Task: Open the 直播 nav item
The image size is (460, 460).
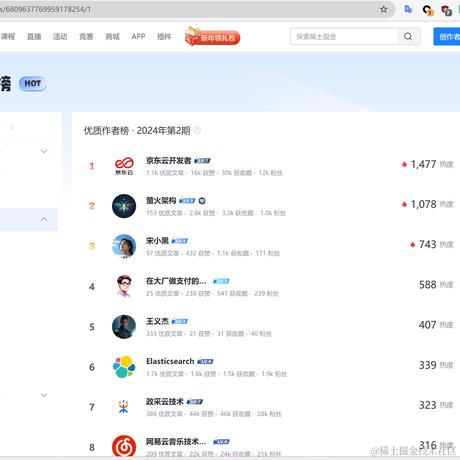Action: click(34, 36)
